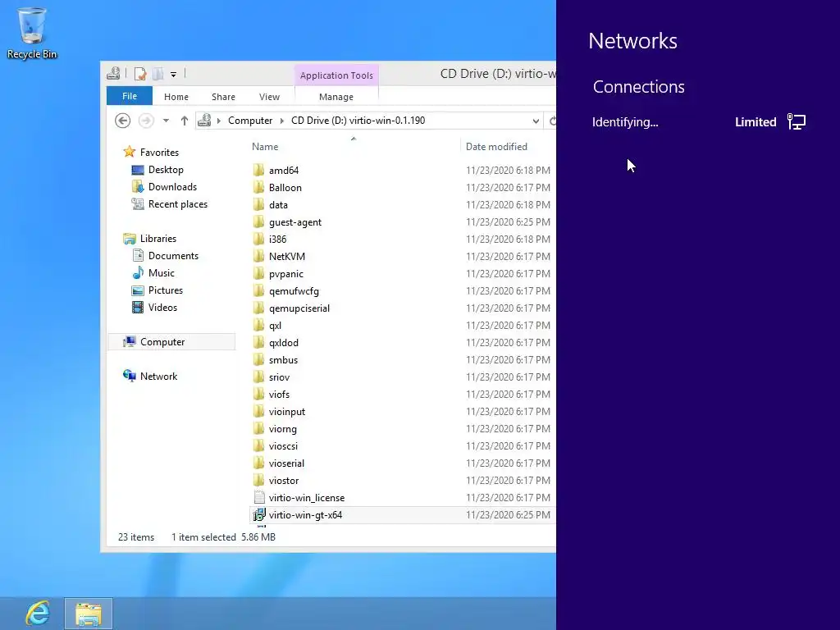The image size is (840, 630).
Task: Select Favorites in navigation pane
Action: 159,152
